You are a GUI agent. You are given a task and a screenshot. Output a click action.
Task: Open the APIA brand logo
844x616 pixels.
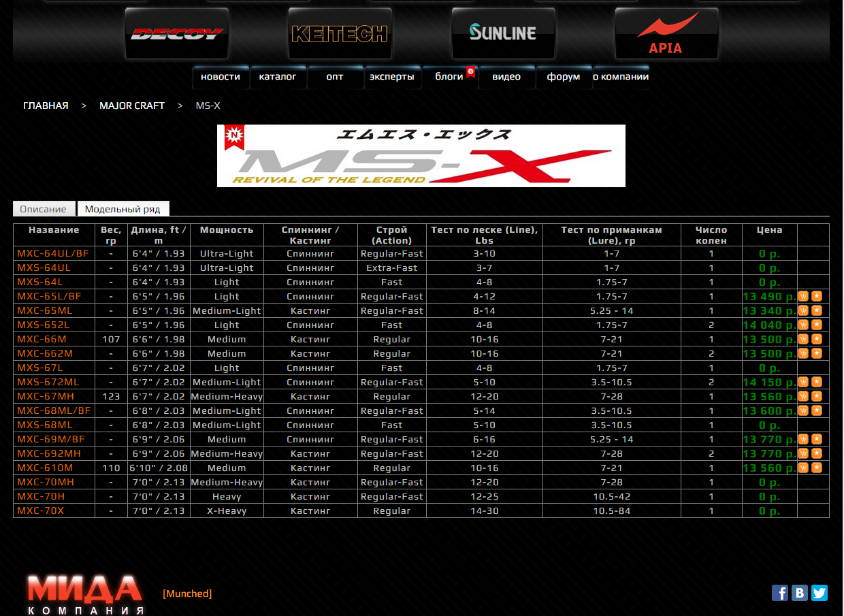[x=667, y=33]
